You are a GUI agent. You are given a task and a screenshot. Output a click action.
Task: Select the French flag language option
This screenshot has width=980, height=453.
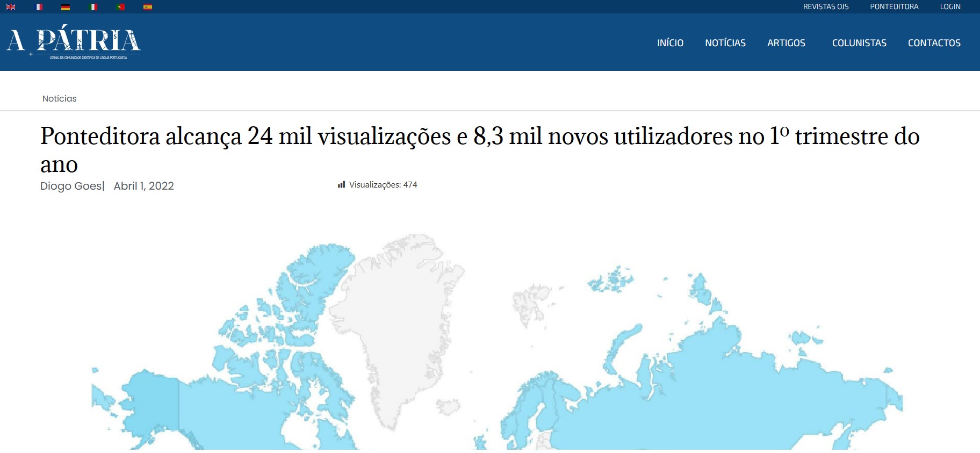point(39,7)
